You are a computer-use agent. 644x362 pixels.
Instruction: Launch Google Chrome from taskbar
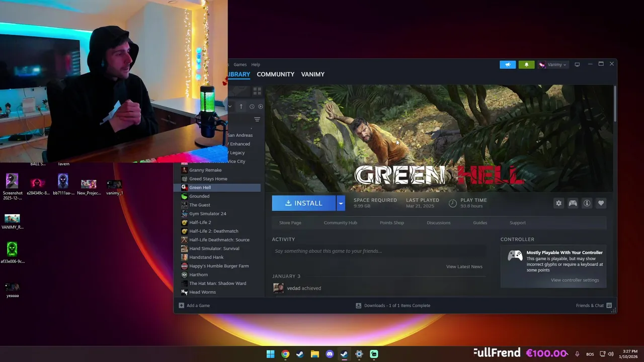coord(285,354)
